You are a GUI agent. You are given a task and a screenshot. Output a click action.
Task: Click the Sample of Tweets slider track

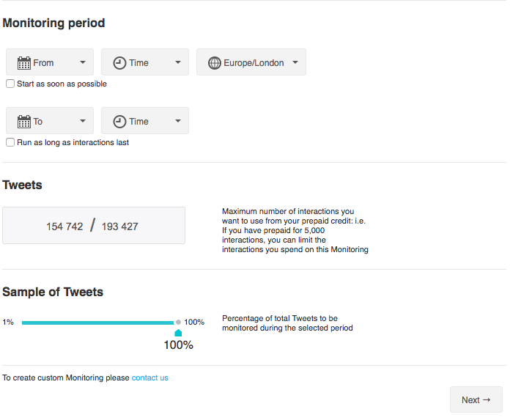point(97,323)
